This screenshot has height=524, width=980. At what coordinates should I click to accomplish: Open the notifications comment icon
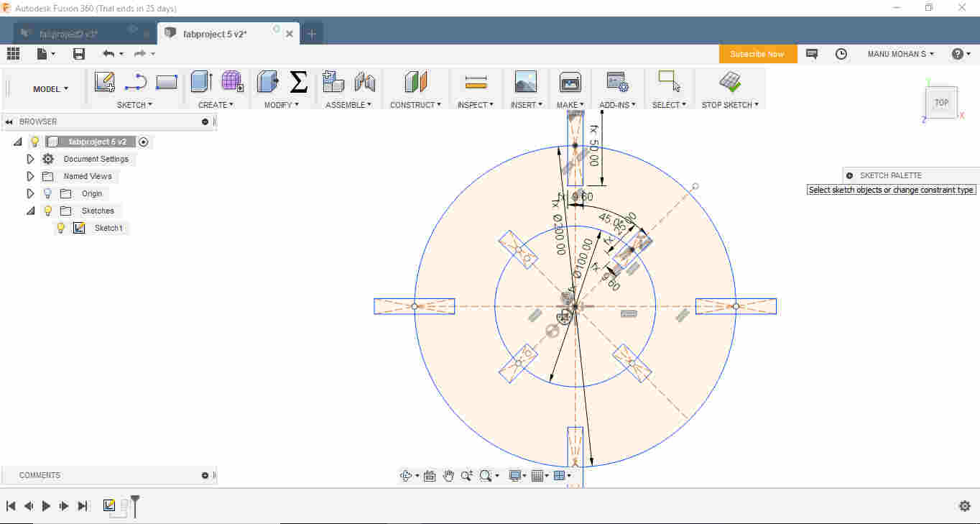point(812,54)
